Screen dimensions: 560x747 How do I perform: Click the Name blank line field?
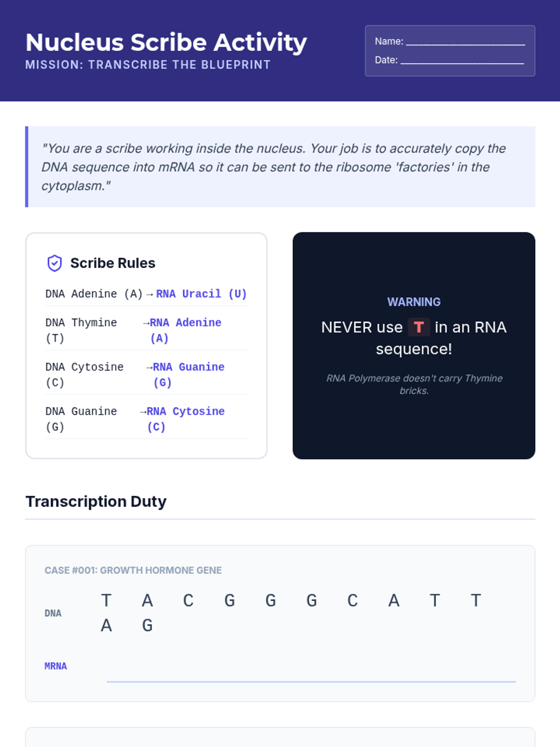coord(465,42)
